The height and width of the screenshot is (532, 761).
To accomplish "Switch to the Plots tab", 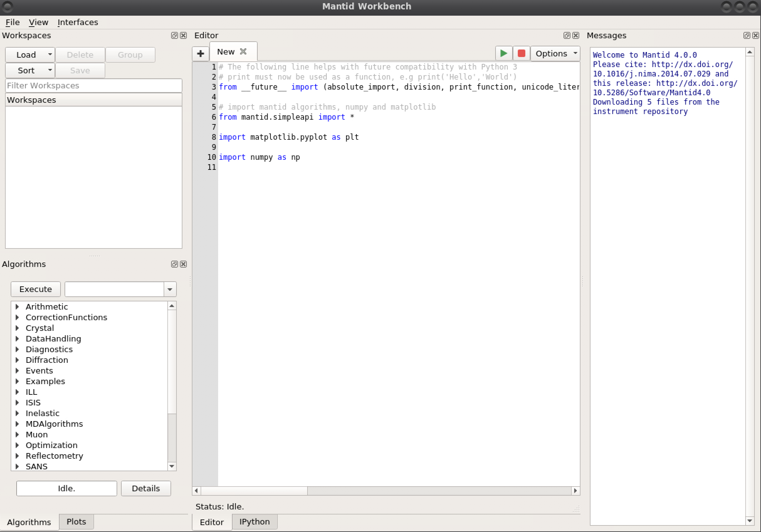I will 76,522.
